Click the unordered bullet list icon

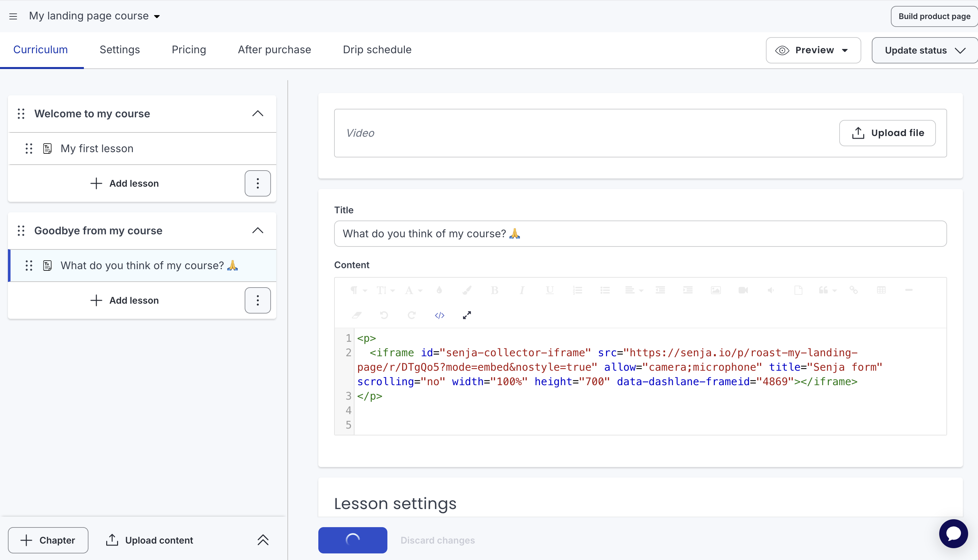605,291
